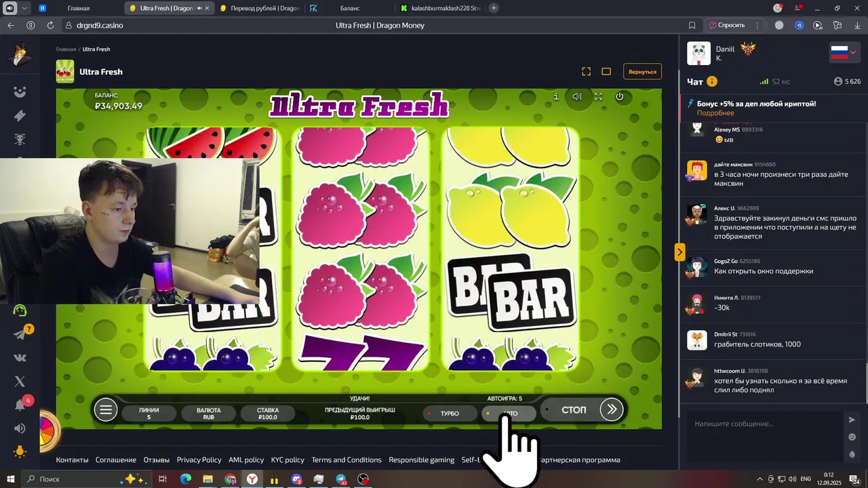The image size is (868, 488).
Task: Open the Валюта RUB currency setting
Action: (x=208, y=413)
